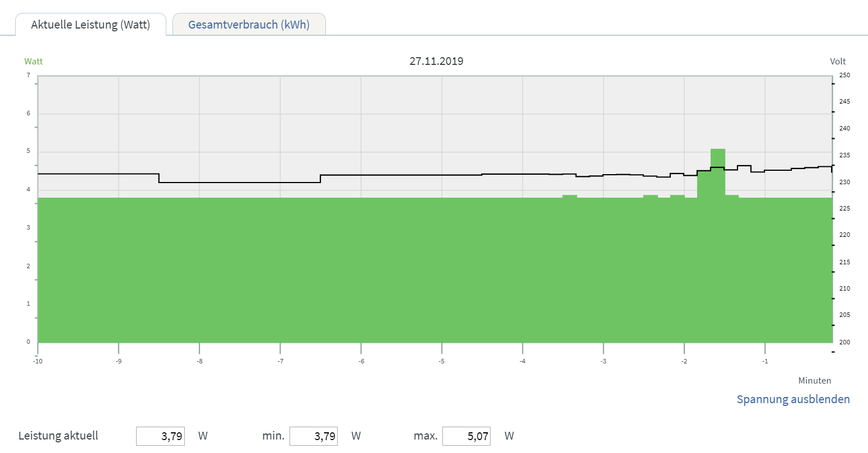Click the chart date 27.11.2019
Viewport: 868px width, 453px height.
point(436,61)
